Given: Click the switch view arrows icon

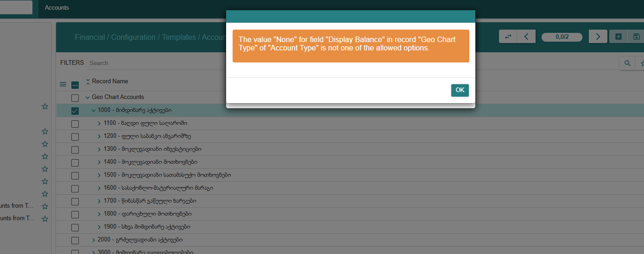Looking at the screenshot, I should pyautogui.click(x=508, y=37).
